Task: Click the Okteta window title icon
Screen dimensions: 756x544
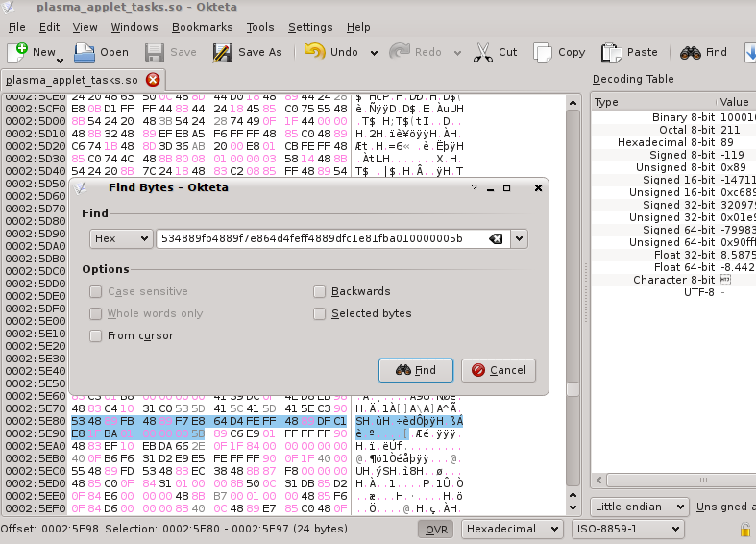Action: click(9, 7)
